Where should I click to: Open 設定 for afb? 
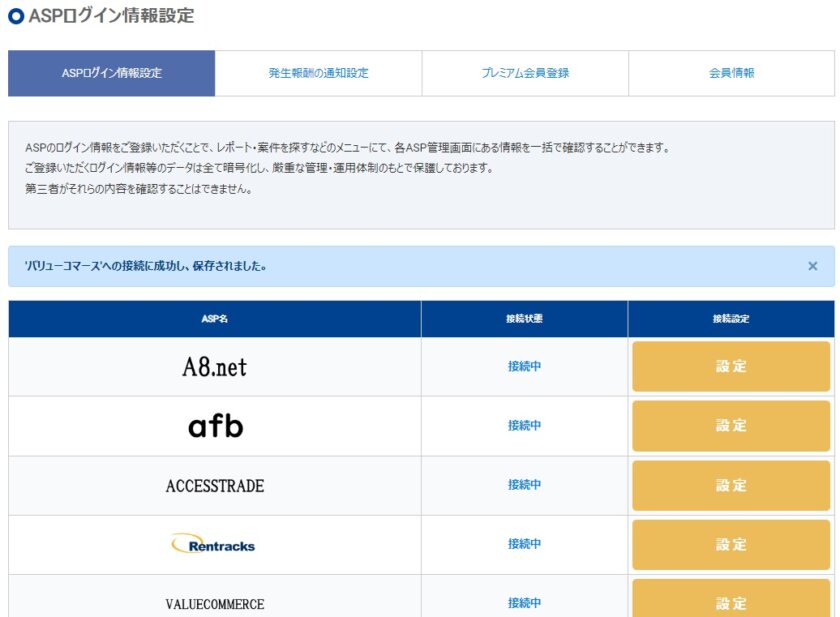(731, 426)
